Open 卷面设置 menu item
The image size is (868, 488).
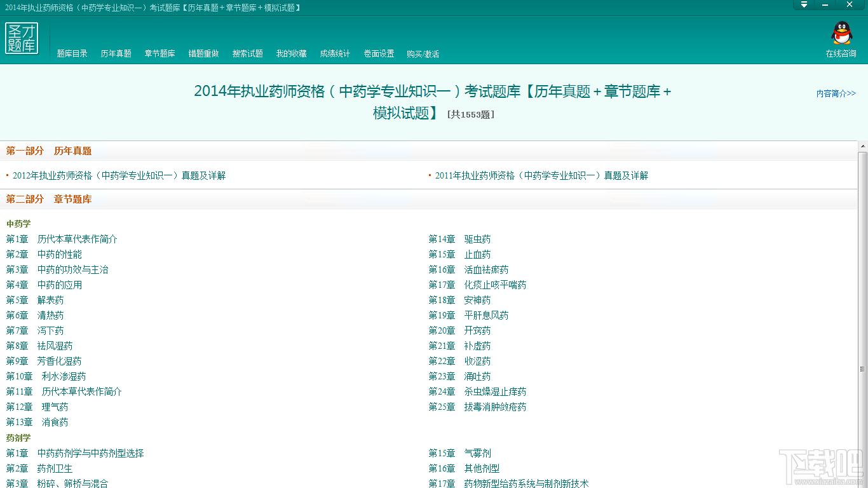[379, 54]
